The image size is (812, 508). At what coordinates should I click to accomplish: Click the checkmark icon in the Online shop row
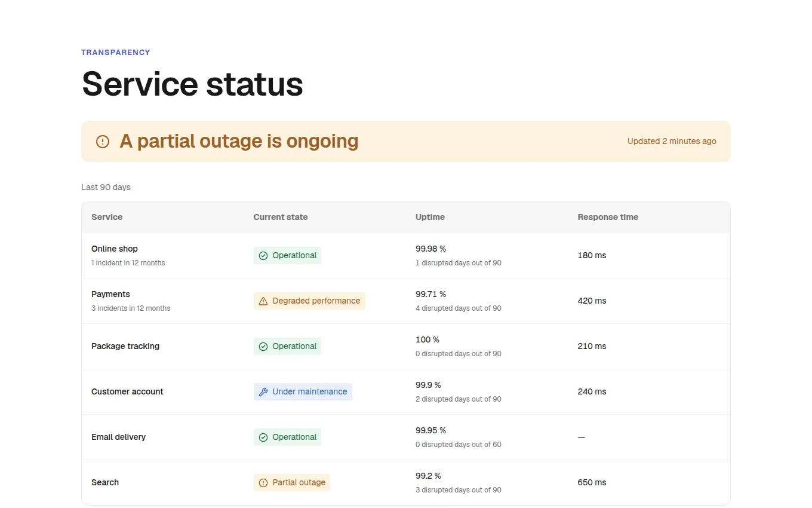point(263,256)
